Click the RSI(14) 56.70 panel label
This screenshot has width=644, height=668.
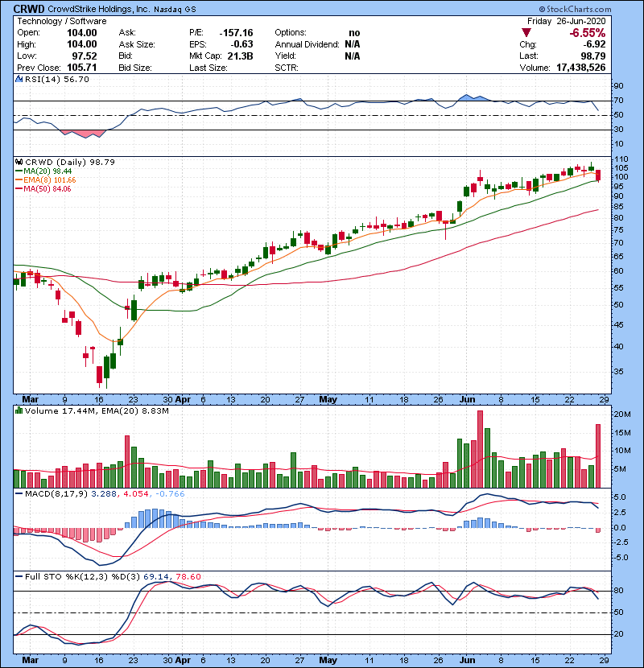click(57, 79)
